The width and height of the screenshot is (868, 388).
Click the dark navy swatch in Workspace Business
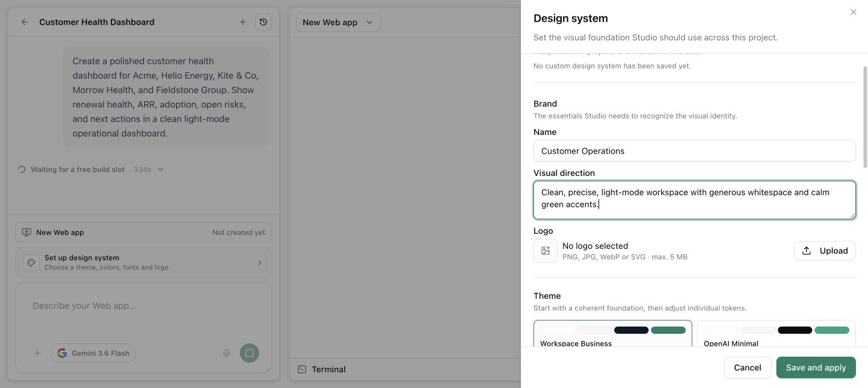coord(631,330)
